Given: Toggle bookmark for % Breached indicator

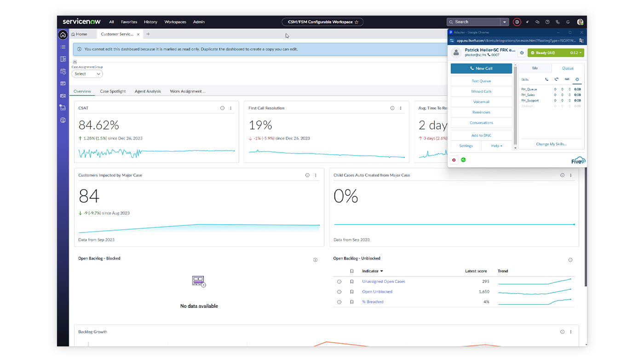Looking at the screenshot, I should tap(352, 302).
